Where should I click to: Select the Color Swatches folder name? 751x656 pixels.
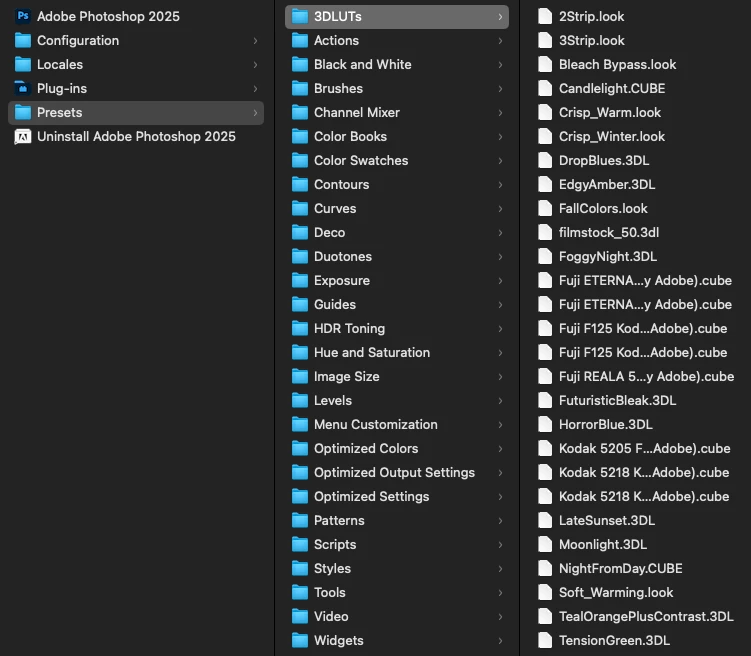(x=361, y=160)
